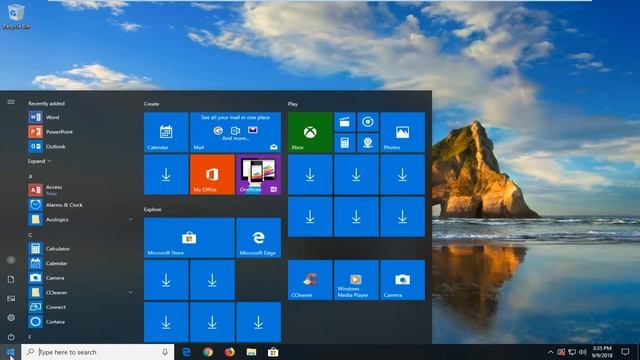
Task: Click the Explore group heading
Action: (153, 209)
